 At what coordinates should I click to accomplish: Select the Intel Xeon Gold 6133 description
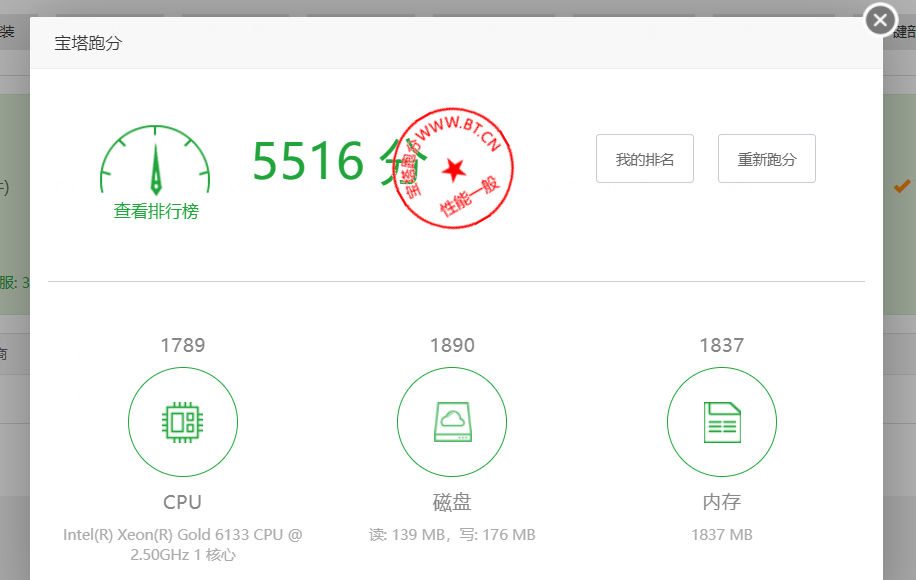[x=183, y=544]
